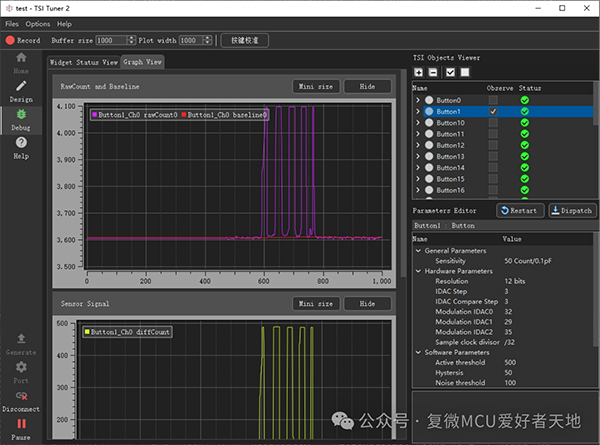The height and width of the screenshot is (445, 600).
Task: Click the Disconnect icon
Action: pyautogui.click(x=21, y=396)
